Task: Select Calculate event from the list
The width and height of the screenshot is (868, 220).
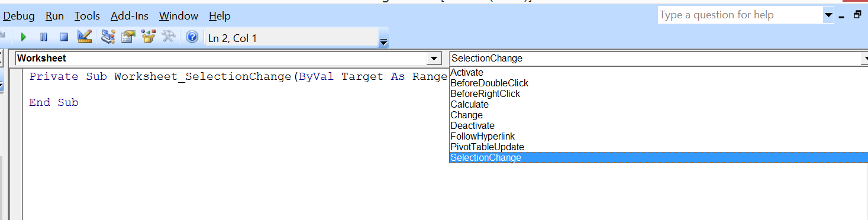Action: 659,104
